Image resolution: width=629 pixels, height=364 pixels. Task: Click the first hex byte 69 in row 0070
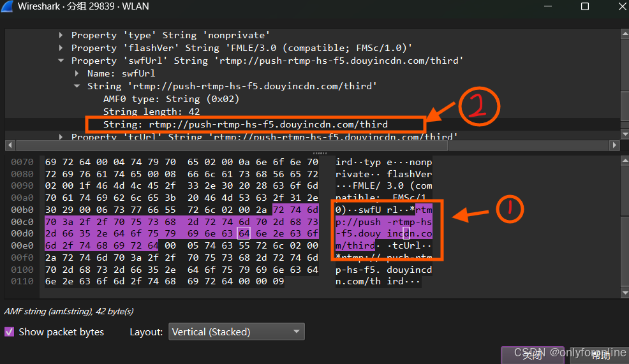[x=50, y=163]
